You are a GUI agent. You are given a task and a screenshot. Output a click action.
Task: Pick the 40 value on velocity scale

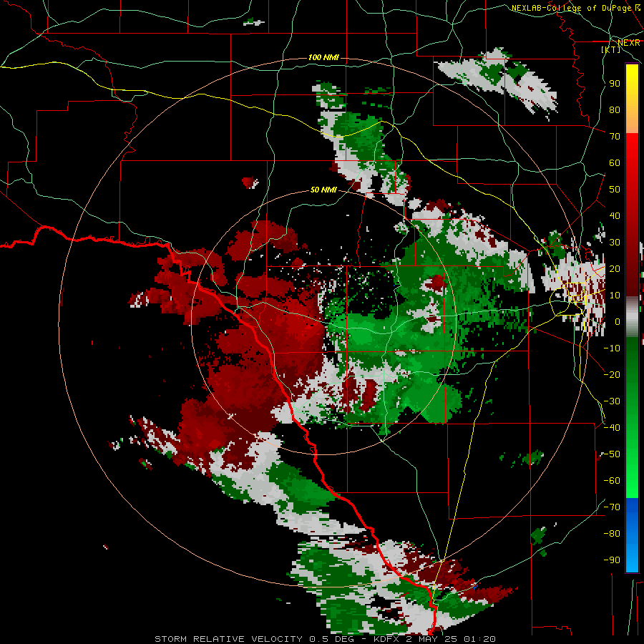point(615,216)
